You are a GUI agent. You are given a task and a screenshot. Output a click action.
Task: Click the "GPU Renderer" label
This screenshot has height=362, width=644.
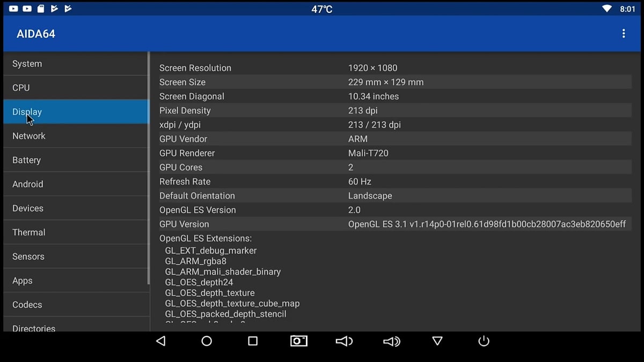click(187, 153)
